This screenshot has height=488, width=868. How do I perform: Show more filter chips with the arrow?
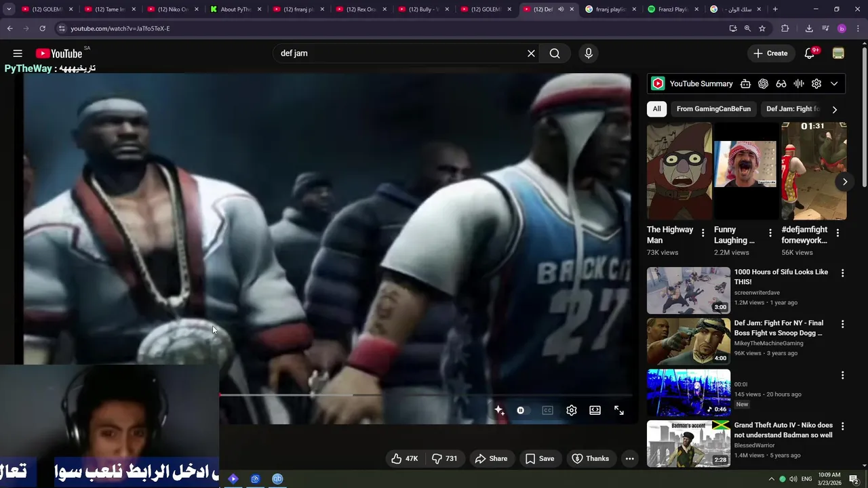[834, 109]
